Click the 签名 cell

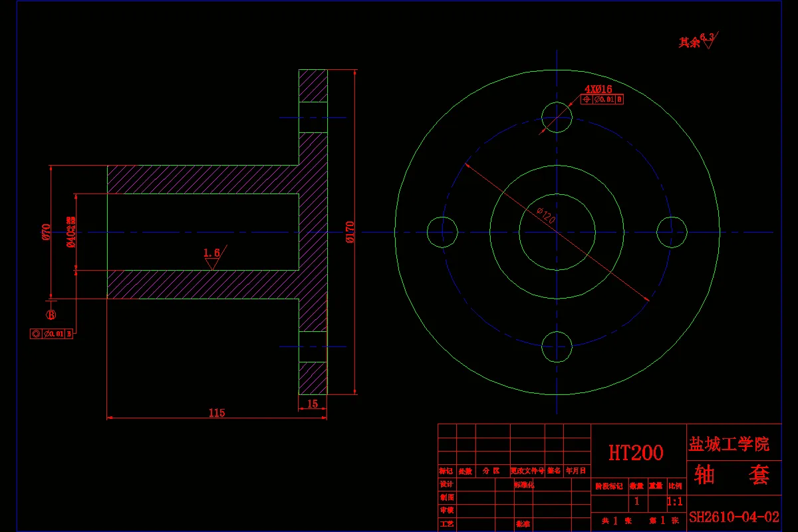tap(555, 471)
